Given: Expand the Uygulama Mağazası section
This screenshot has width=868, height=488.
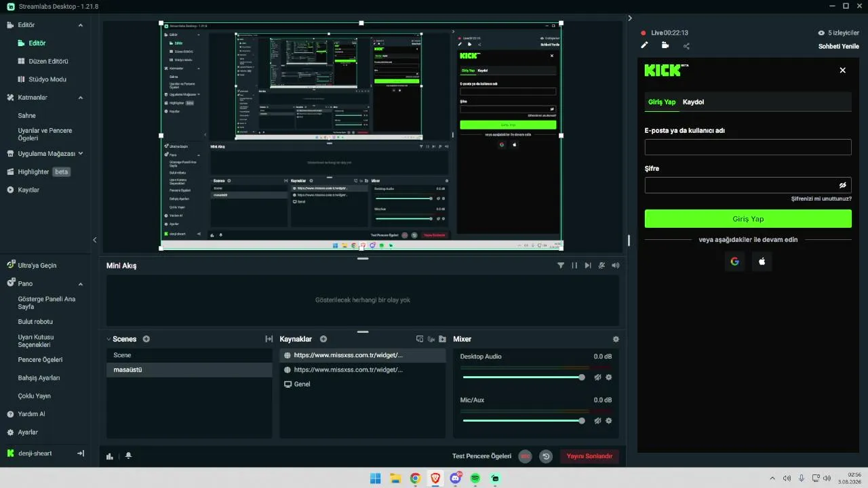Looking at the screenshot, I should click(81, 154).
